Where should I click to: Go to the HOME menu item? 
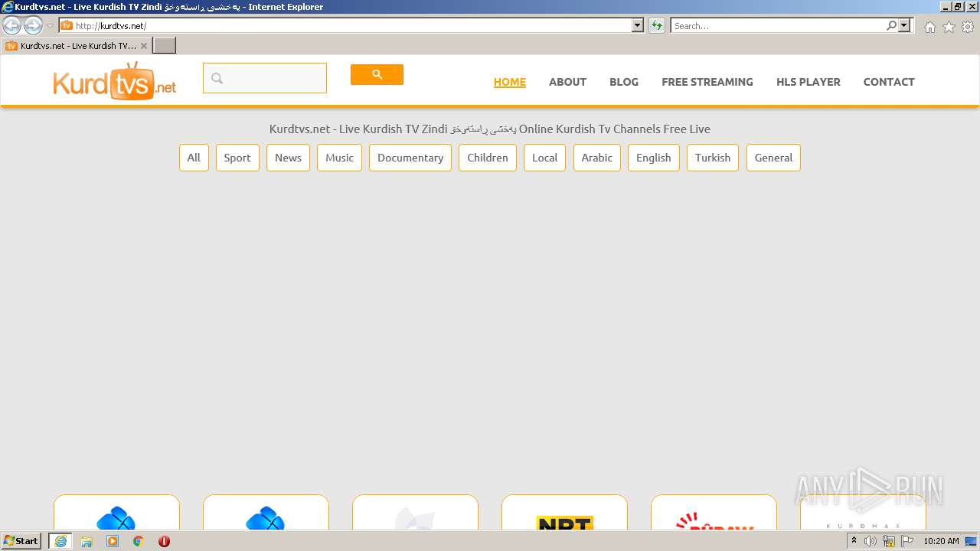tap(510, 82)
